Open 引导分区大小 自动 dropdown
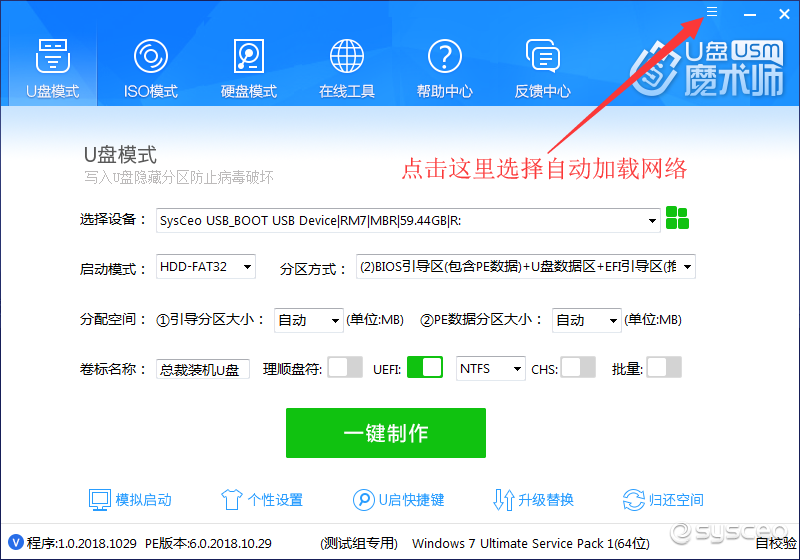Image resolution: width=800 pixels, height=560 pixels. click(309, 320)
